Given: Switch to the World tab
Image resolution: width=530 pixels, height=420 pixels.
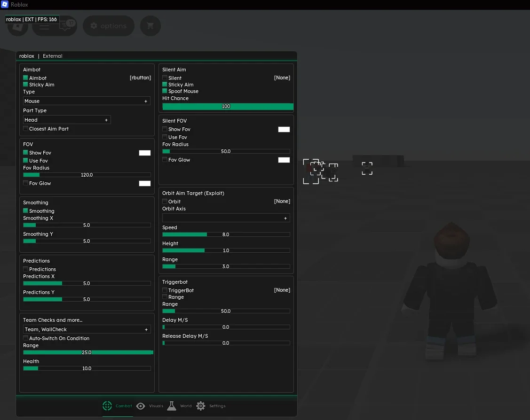Looking at the screenshot, I should point(185,405).
